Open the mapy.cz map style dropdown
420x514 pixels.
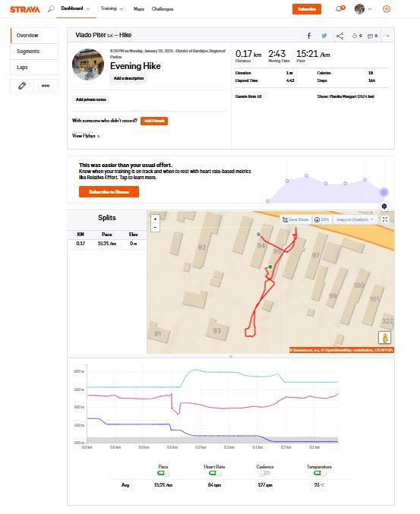click(355, 219)
